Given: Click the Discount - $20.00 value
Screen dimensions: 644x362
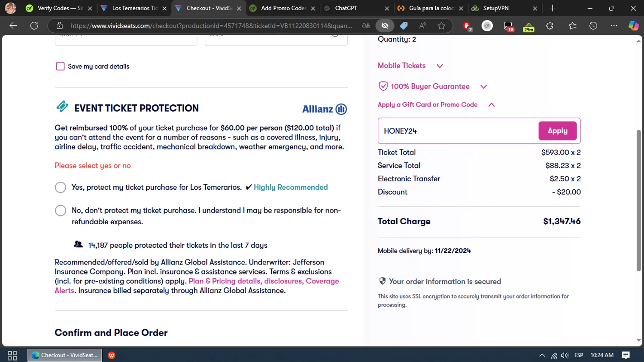Looking at the screenshot, I should point(566,192).
